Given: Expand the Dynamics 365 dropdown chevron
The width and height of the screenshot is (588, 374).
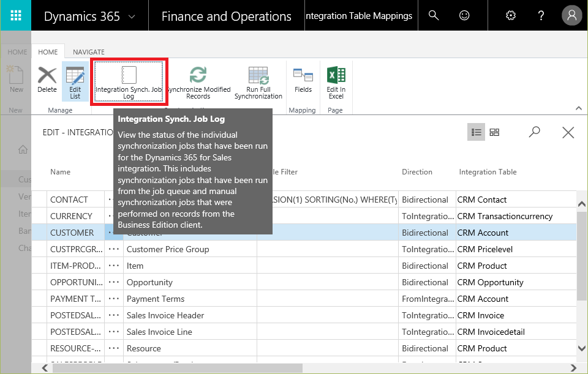Looking at the screenshot, I should click(x=132, y=17).
